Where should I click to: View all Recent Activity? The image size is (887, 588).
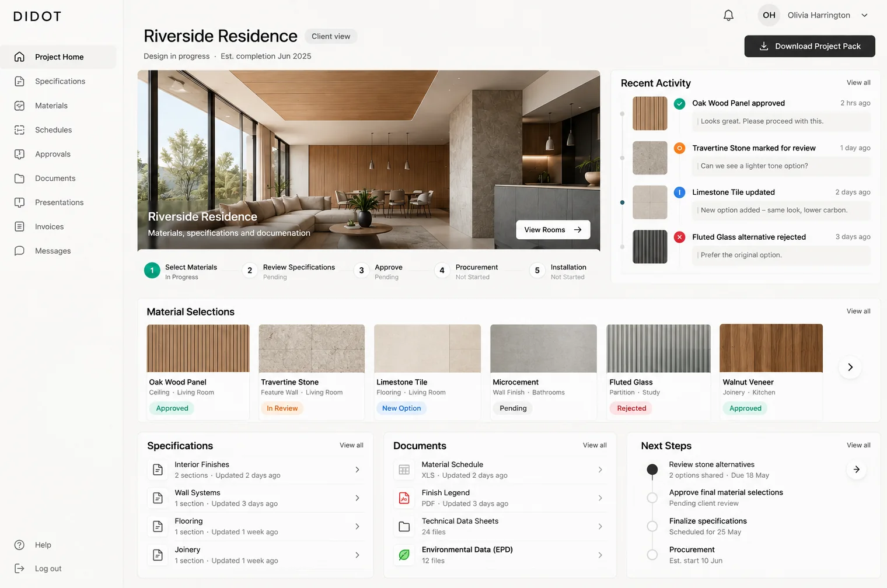[858, 83]
